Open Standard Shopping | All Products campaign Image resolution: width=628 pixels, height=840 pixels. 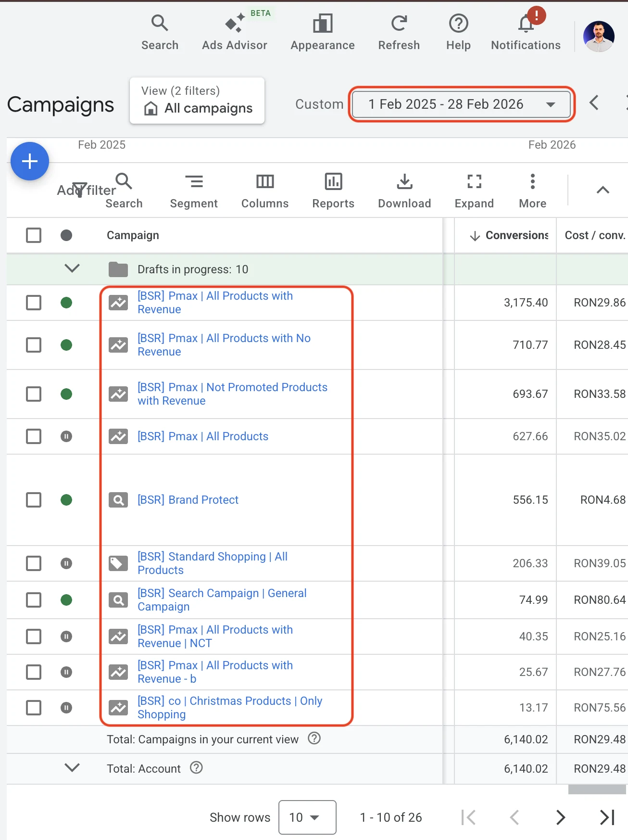(213, 563)
